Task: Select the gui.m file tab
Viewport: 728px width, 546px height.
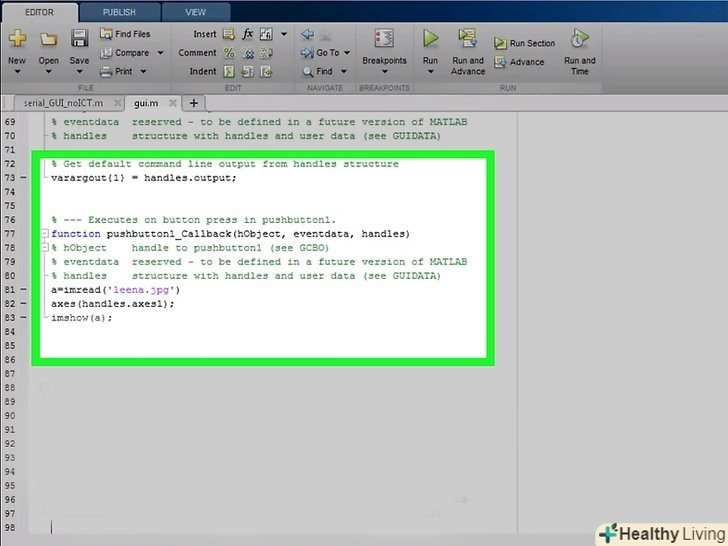Action: pyautogui.click(x=146, y=103)
